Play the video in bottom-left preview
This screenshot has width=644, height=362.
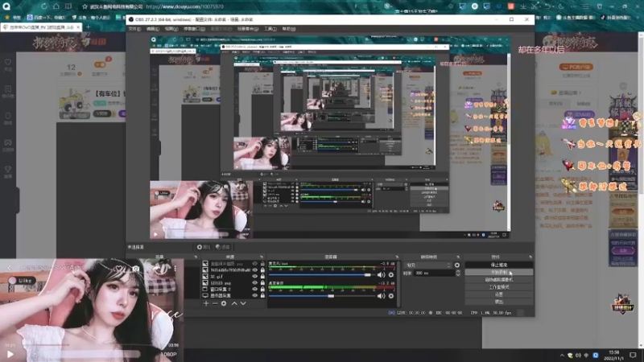coord(10,354)
